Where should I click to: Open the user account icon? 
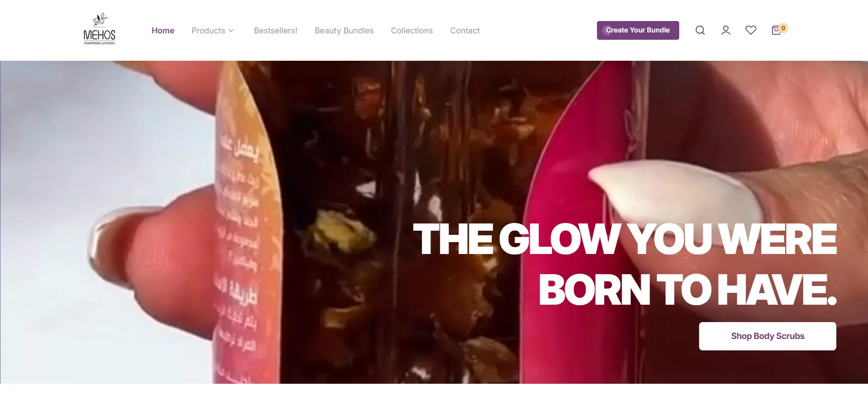coord(726,30)
